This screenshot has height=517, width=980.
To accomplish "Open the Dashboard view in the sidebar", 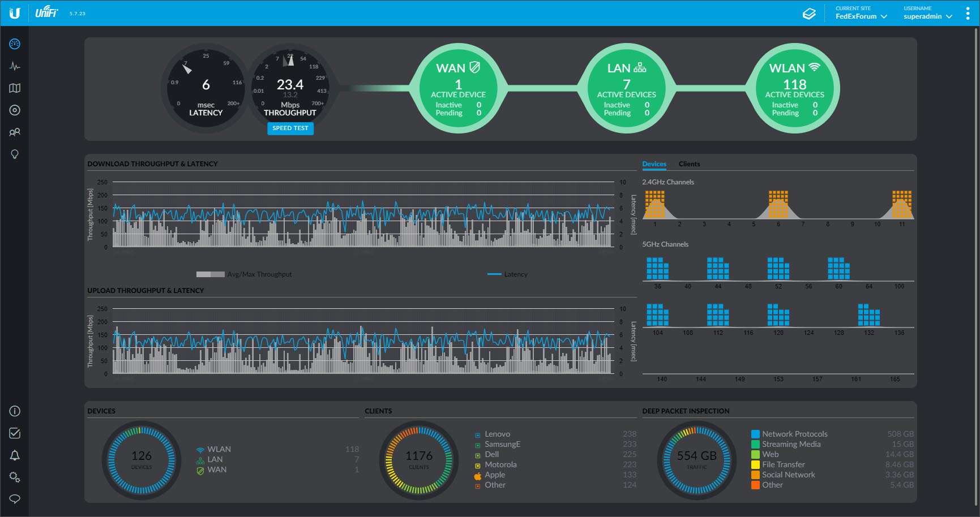I will (x=15, y=44).
